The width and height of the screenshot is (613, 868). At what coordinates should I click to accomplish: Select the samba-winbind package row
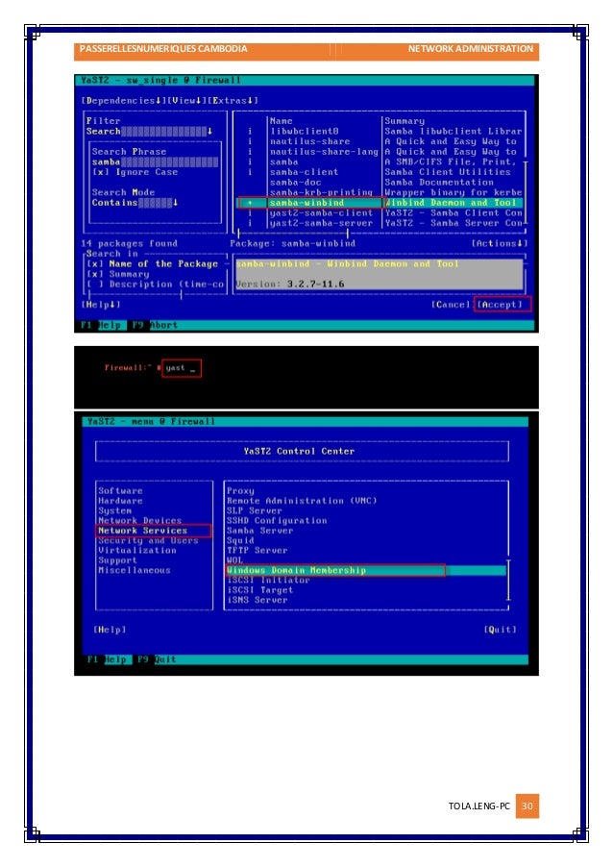[x=380, y=203]
